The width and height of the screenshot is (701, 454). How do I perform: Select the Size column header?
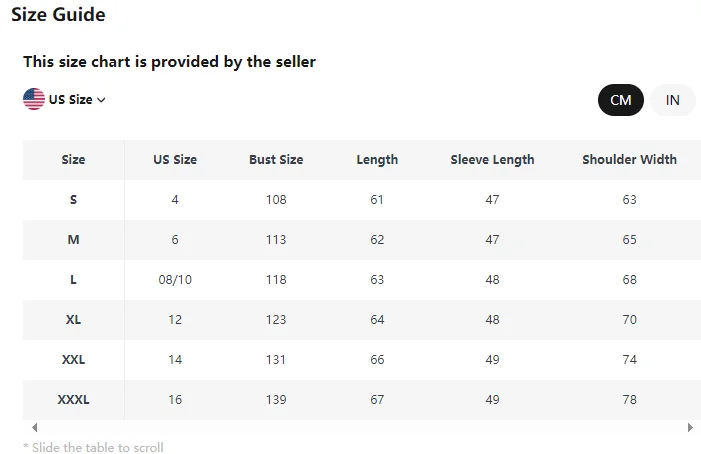pos(73,160)
